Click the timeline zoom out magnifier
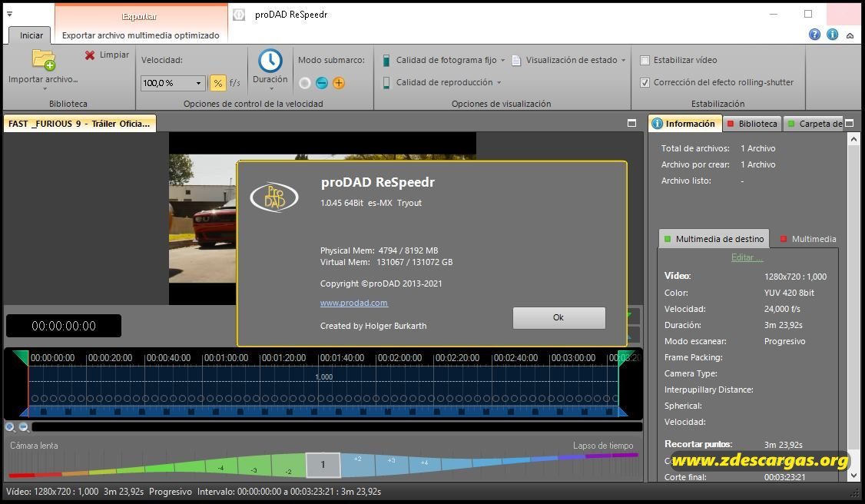The width and height of the screenshot is (865, 504). [x=23, y=427]
